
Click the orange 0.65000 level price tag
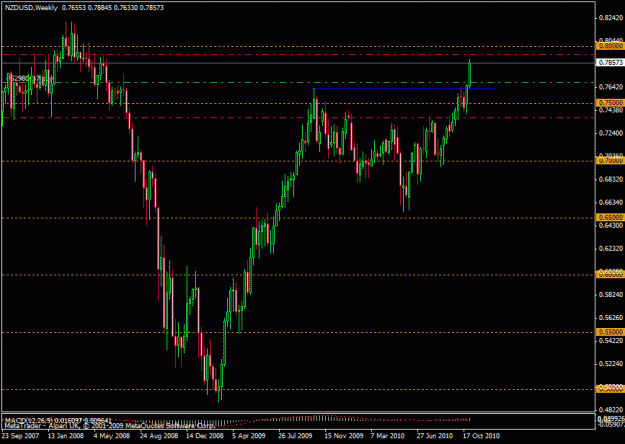pyautogui.click(x=611, y=217)
